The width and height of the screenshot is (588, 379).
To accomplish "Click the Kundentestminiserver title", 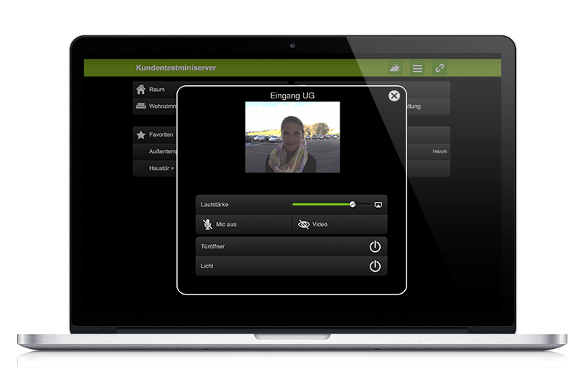I will pyautogui.click(x=176, y=68).
